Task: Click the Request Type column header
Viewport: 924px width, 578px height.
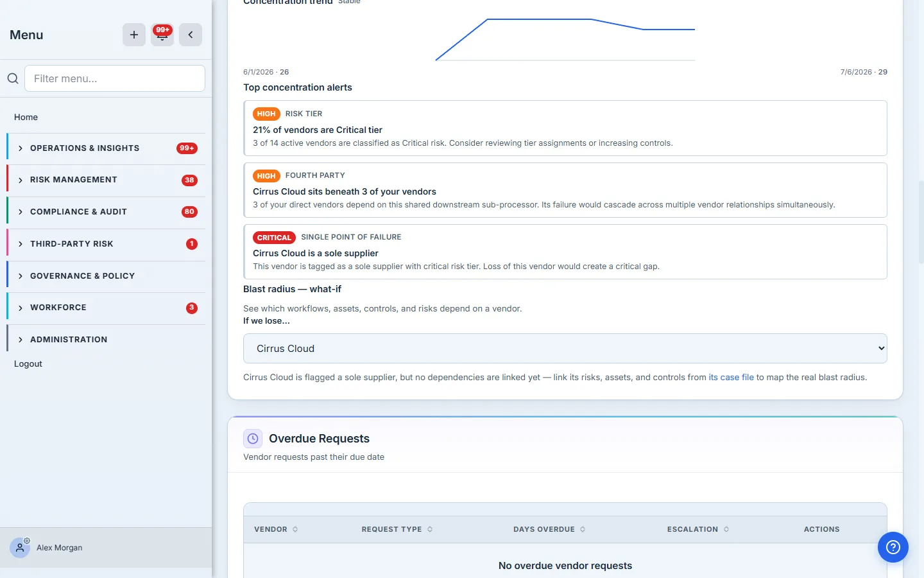Action: pos(391,529)
